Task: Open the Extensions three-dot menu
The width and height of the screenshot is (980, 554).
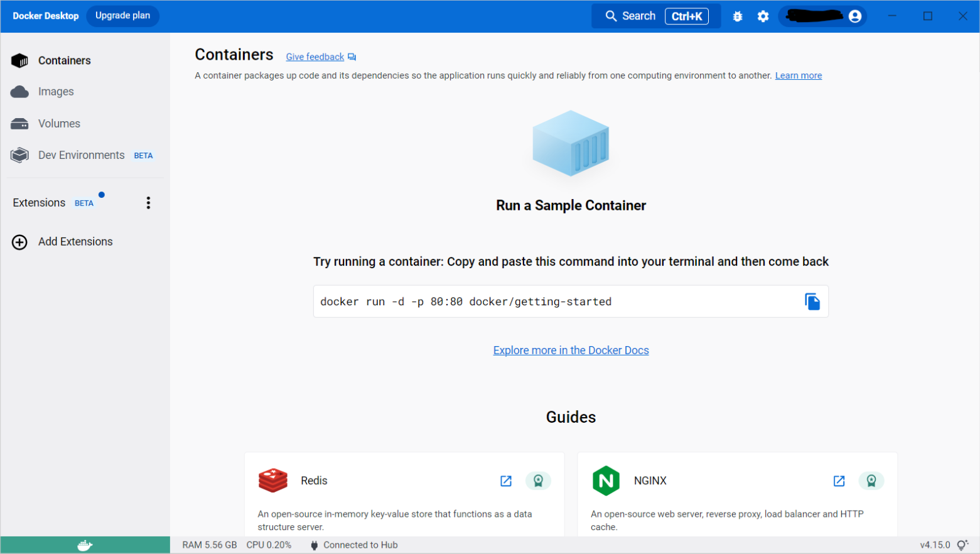Action: pyautogui.click(x=148, y=203)
